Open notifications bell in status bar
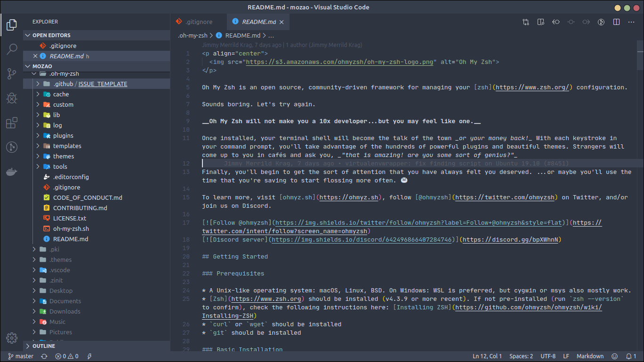Screen dimensions: 644x362 (x=631, y=356)
